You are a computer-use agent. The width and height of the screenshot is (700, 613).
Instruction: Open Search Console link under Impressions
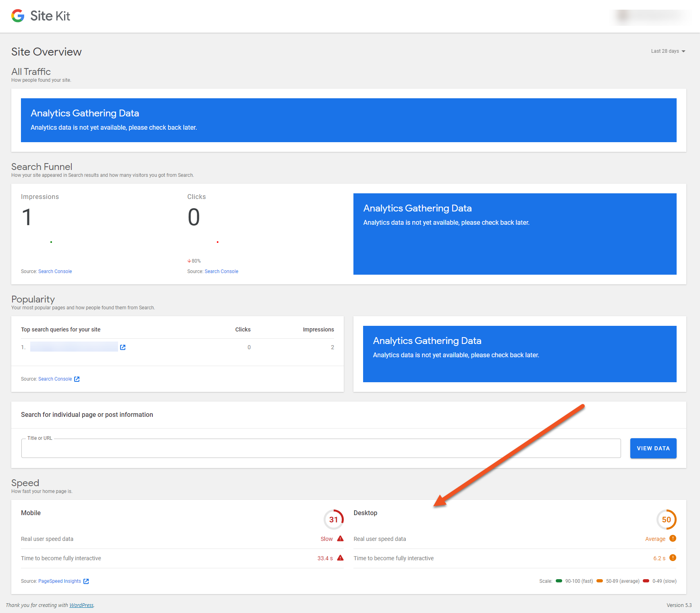click(x=55, y=271)
